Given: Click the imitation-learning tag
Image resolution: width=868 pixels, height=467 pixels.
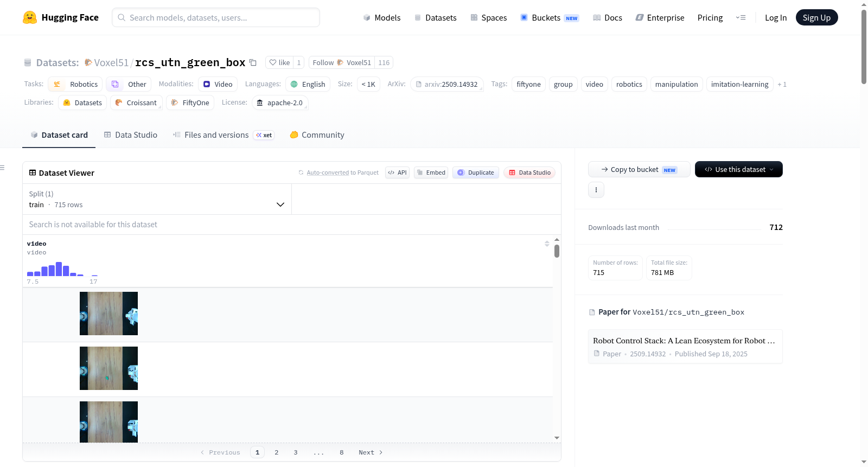Looking at the screenshot, I should click(x=739, y=84).
